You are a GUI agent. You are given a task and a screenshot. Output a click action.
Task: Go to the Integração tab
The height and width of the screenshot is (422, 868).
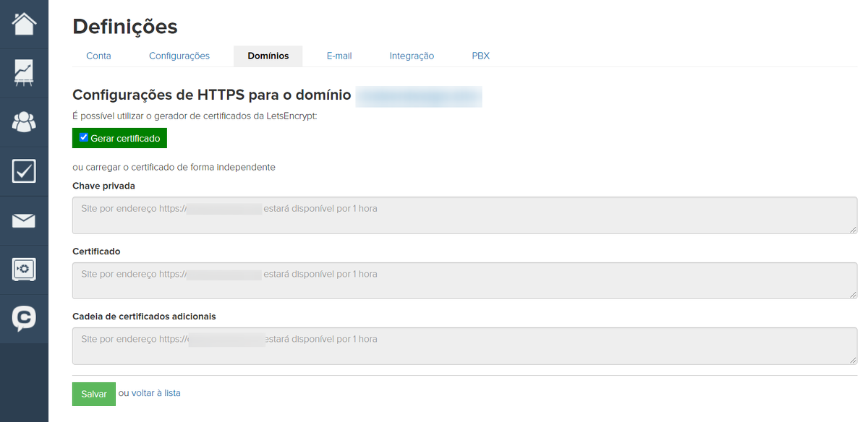pyautogui.click(x=412, y=56)
